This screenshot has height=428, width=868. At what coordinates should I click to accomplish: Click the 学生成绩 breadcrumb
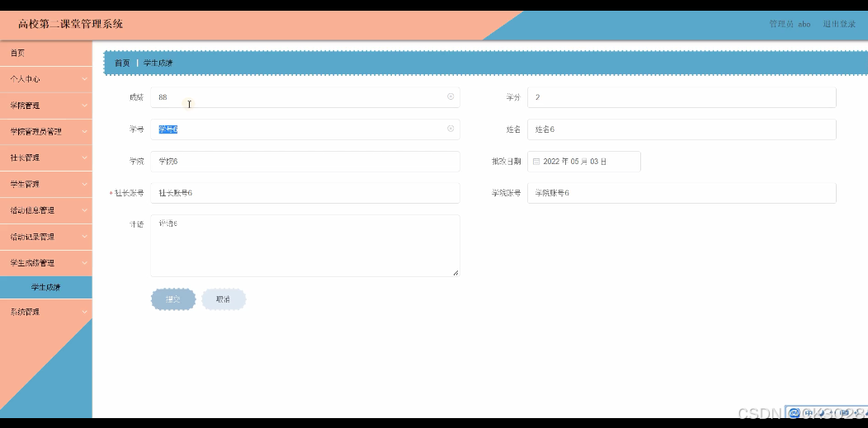pos(158,63)
